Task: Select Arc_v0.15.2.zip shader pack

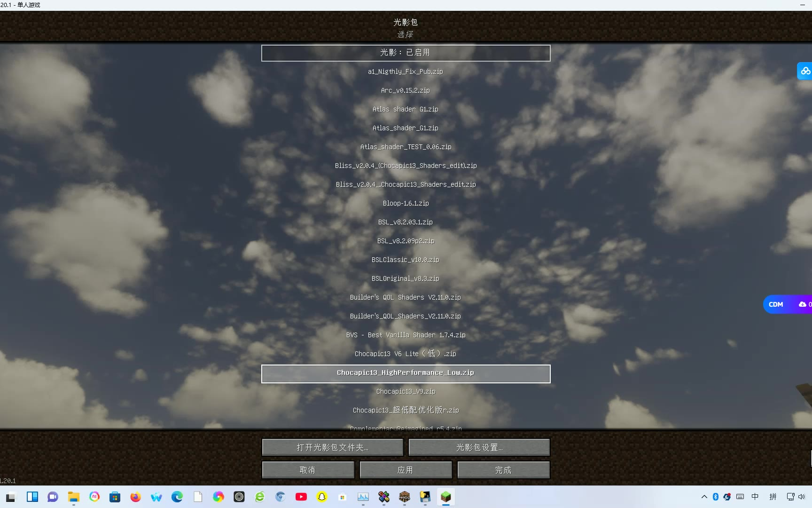Action: click(x=406, y=90)
